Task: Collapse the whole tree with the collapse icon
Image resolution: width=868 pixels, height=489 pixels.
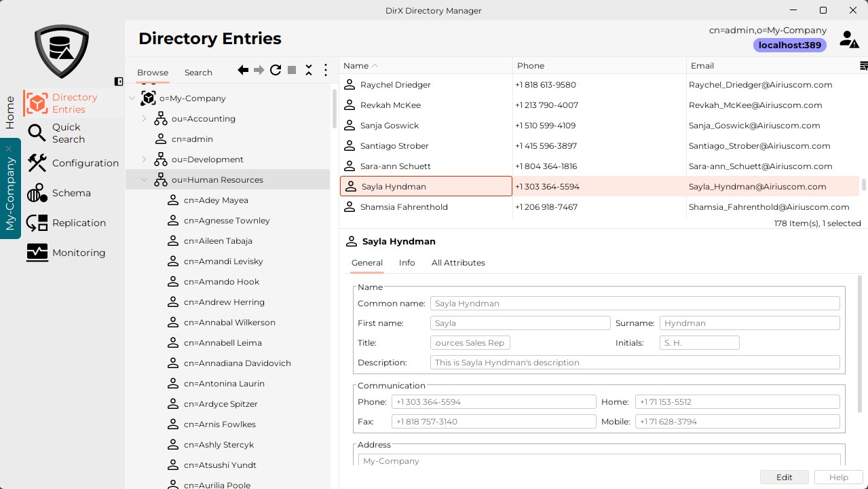Action: (x=309, y=69)
